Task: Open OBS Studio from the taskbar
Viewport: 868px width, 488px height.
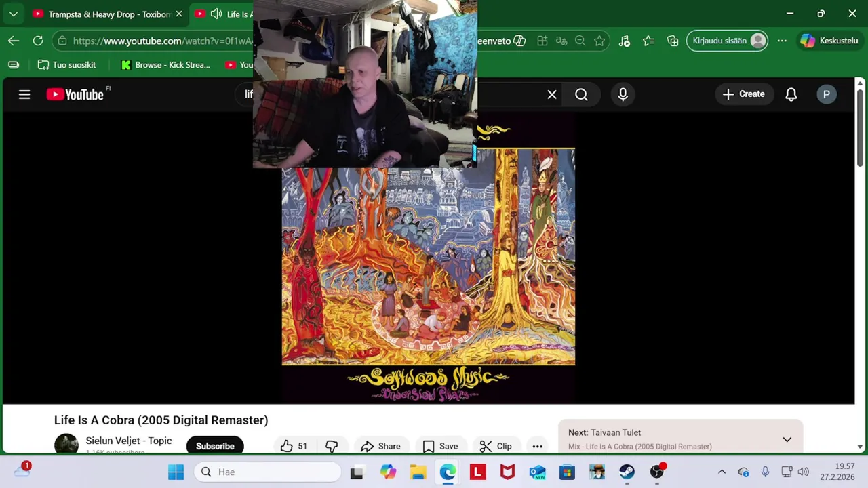Action: [656, 472]
